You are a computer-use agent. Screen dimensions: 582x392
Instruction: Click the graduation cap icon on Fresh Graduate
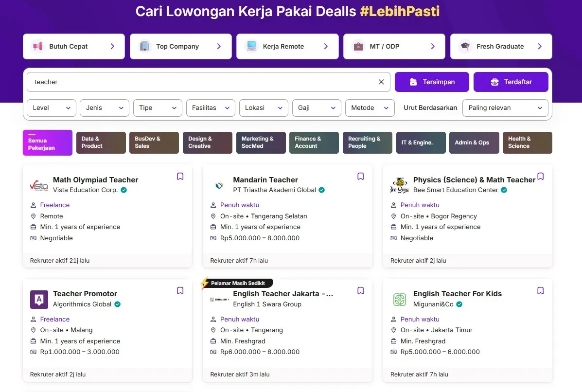465,46
